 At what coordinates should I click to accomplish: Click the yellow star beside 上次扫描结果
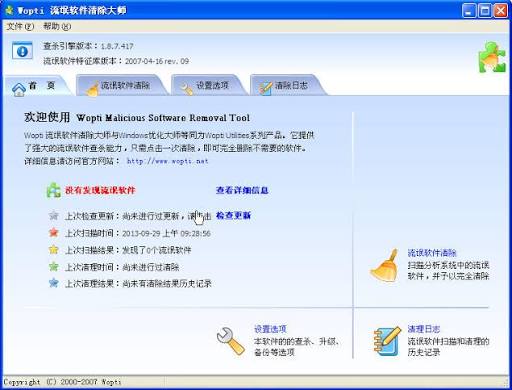[x=54, y=249]
